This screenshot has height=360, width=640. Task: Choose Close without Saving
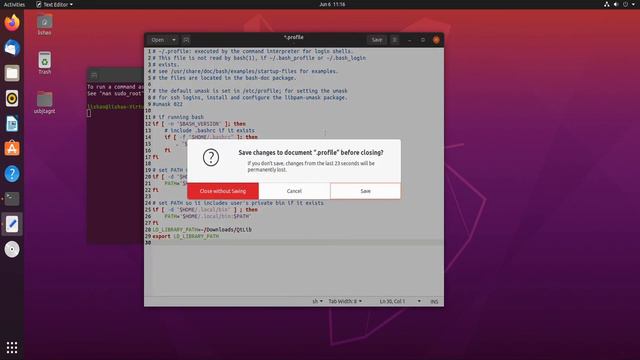click(223, 191)
